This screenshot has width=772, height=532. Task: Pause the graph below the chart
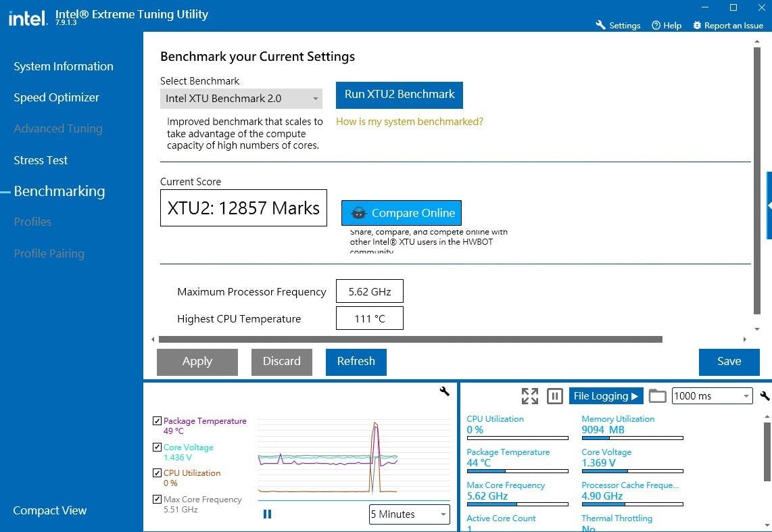[267, 514]
